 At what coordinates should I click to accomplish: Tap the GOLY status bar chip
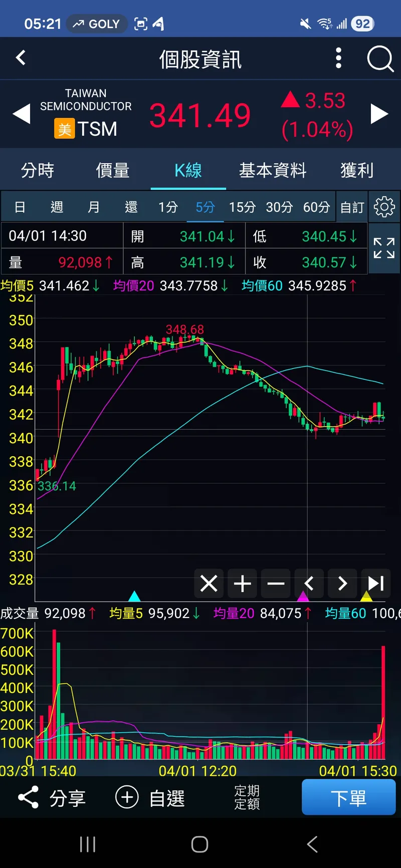(x=97, y=24)
